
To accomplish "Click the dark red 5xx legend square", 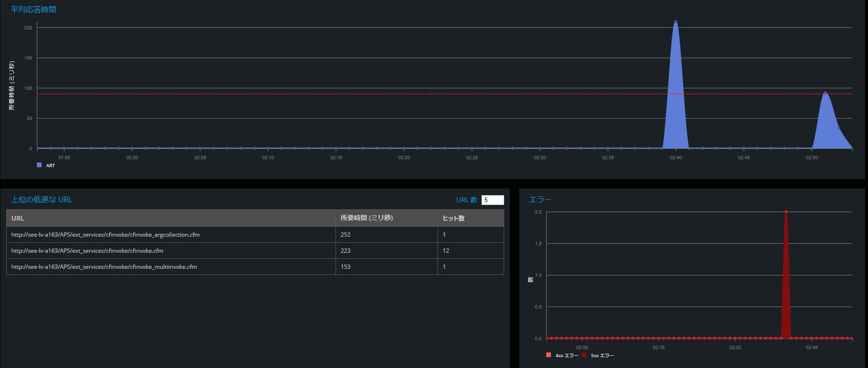I will coord(584,355).
